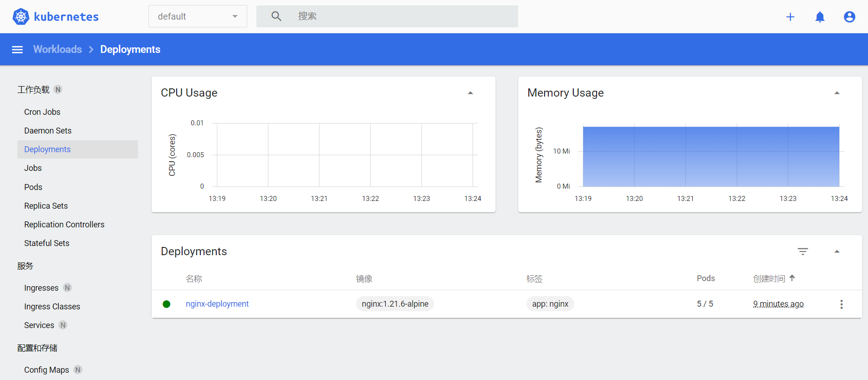Screen dimensions: 868x380
Task: Click N badge next to 工作负载
Action: pos(58,90)
